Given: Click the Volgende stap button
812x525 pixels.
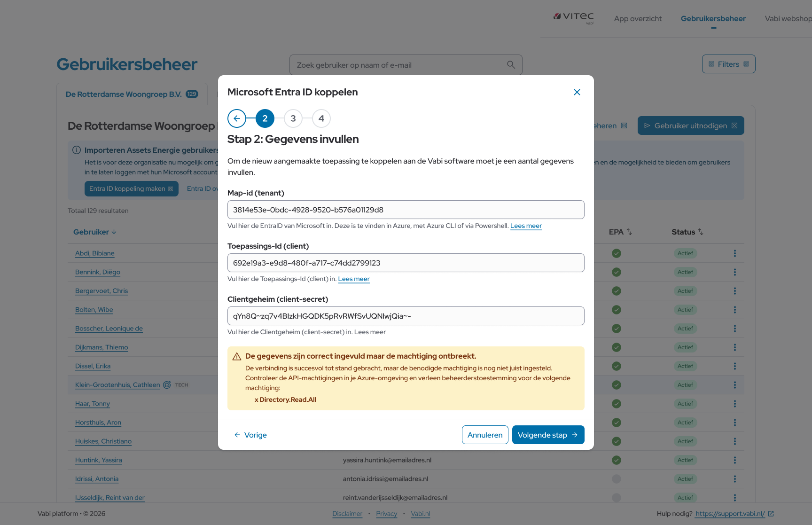Looking at the screenshot, I should tap(548, 435).
